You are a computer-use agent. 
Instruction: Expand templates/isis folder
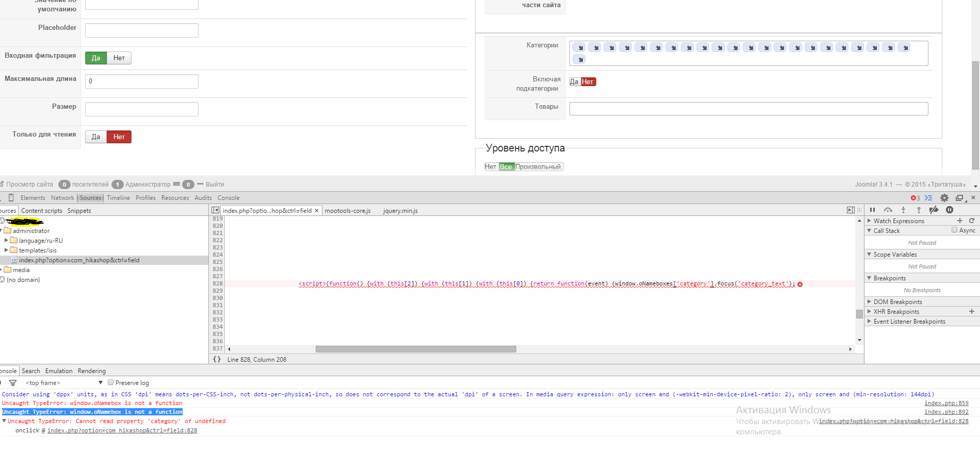coord(6,250)
